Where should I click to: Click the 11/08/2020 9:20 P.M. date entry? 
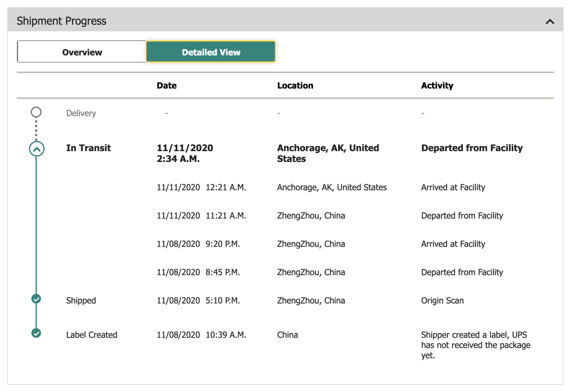pos(198,244)
